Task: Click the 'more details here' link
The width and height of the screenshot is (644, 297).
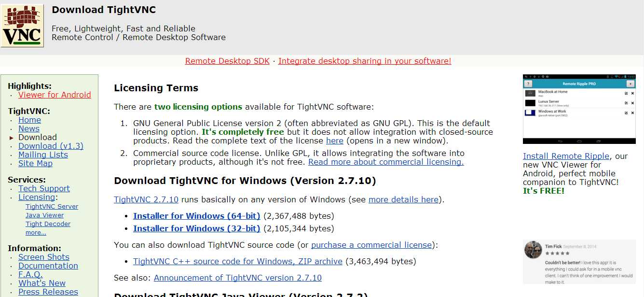Action: (403, 199)
